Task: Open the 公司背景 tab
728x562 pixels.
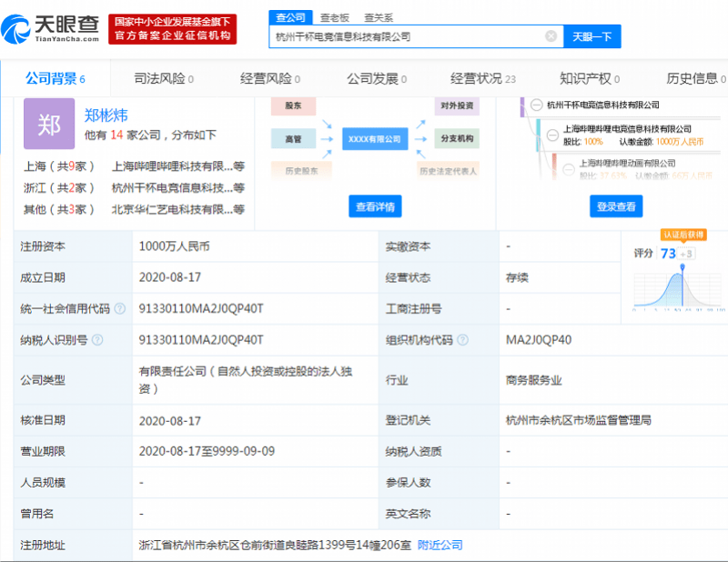Action: pos(56,78)
